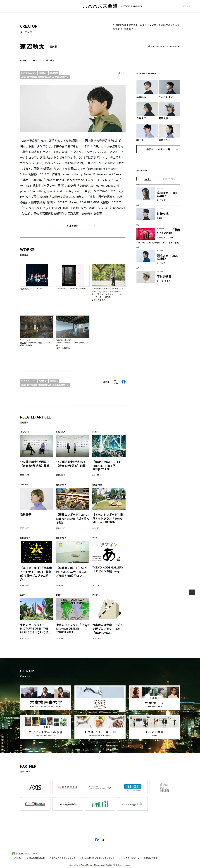
Task: Open the footer X icon
Action: (103, 839)
